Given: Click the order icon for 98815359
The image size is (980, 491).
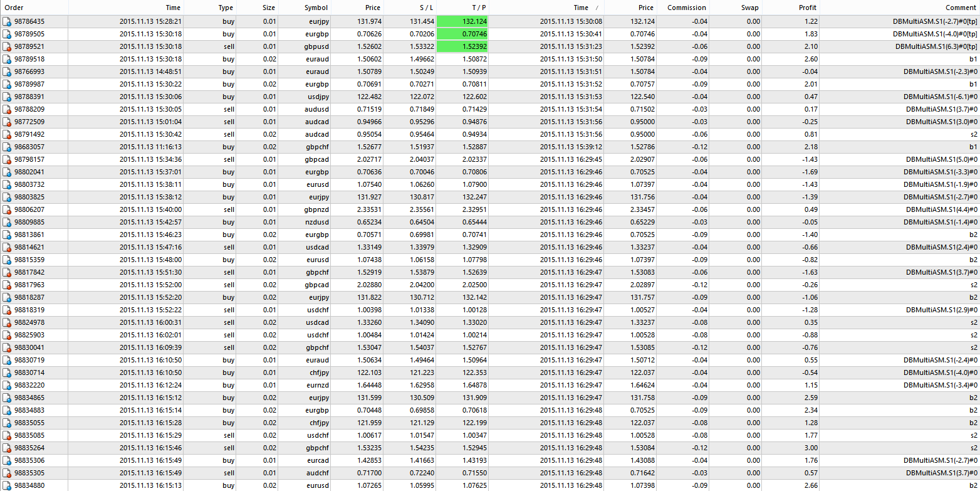Looking at the screenshot, I should (x=7, y=260).
